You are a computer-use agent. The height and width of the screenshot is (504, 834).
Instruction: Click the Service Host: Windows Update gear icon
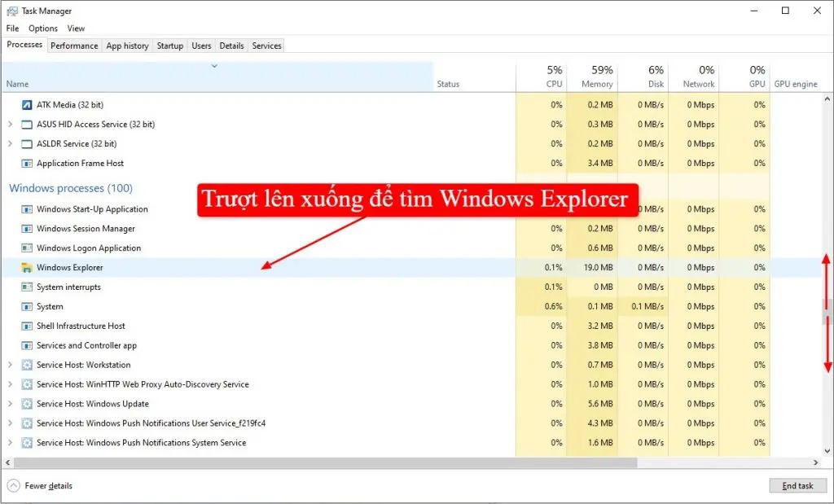tap(26, 405)
